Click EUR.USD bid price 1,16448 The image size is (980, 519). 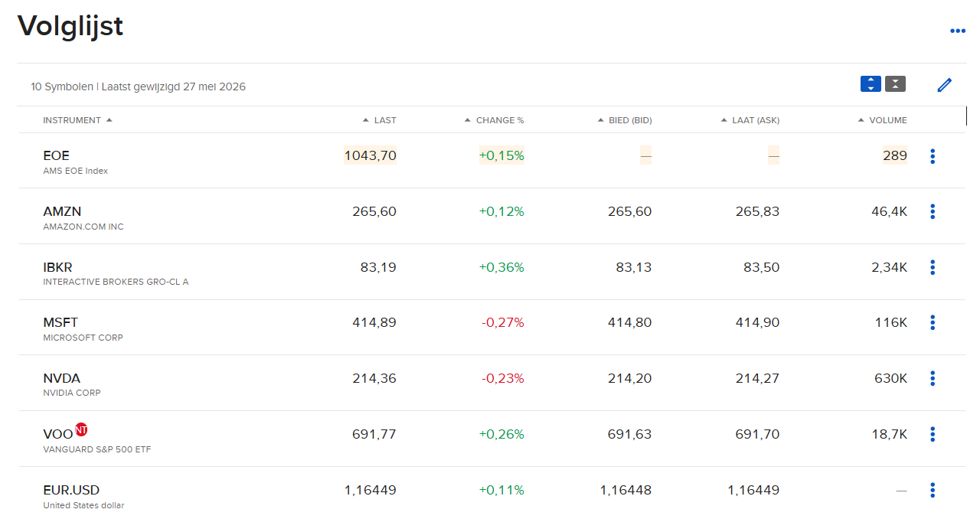626,490
